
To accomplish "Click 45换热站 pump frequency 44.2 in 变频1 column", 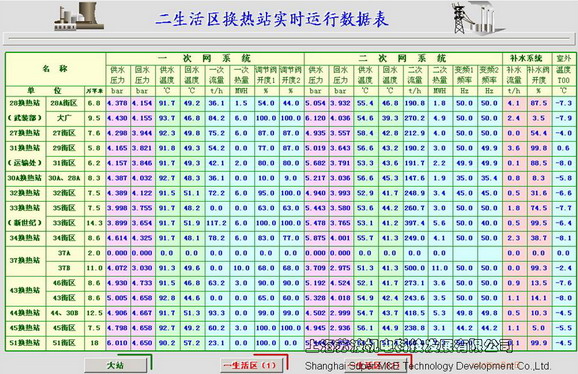I will tap(464, 328).
